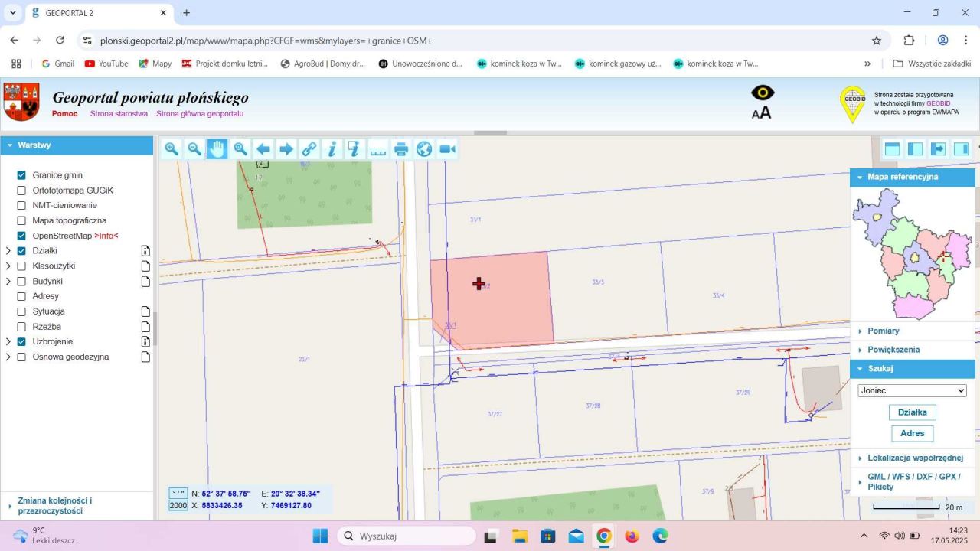Viewport: 980px width, 551px height.
Task: Click the chain link icon in map toolbar
Action: tap(309, 149)
